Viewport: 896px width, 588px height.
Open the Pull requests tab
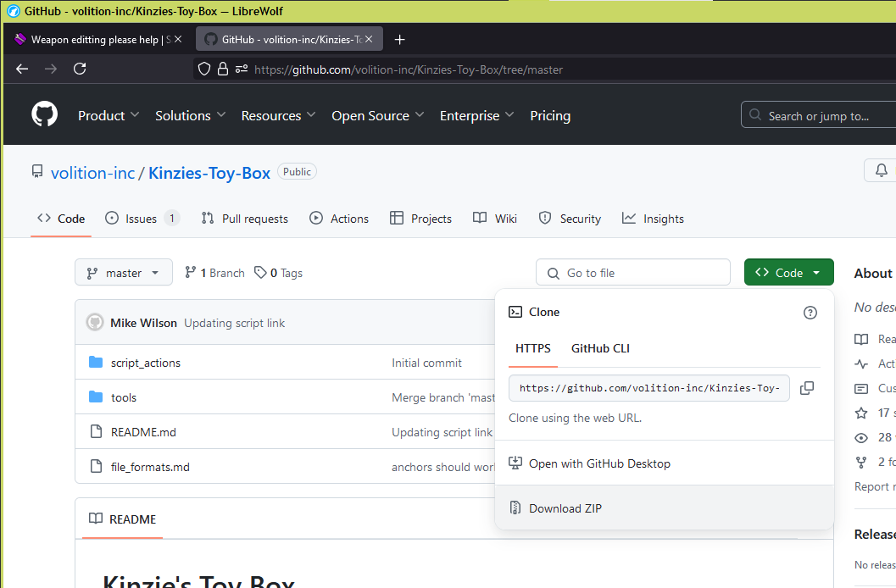245,219
